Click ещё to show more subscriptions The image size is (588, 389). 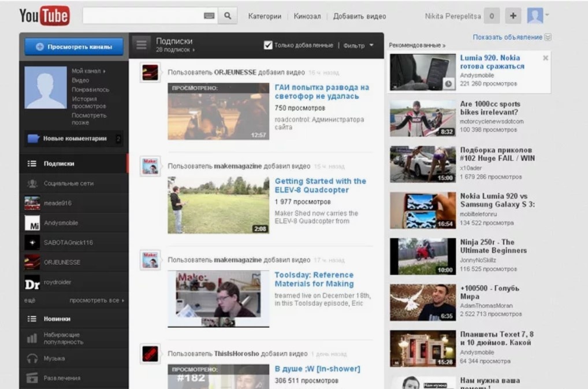click(x=29, y=300)
